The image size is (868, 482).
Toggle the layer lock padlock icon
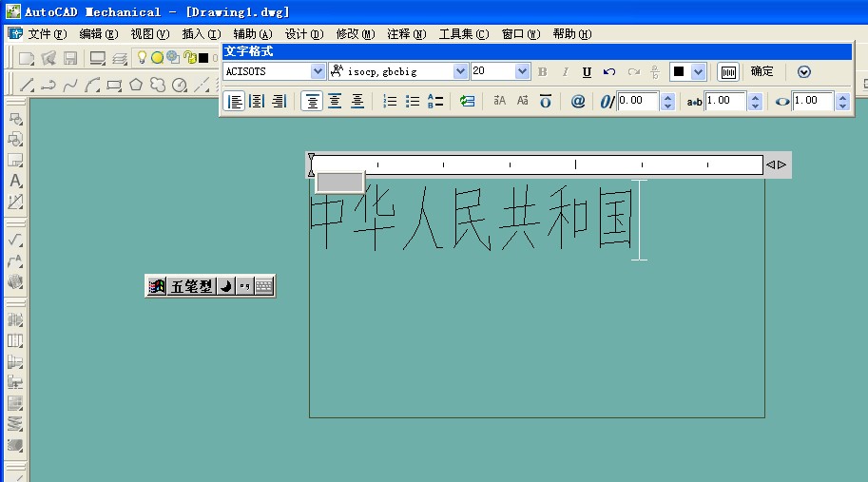(190, 57)
